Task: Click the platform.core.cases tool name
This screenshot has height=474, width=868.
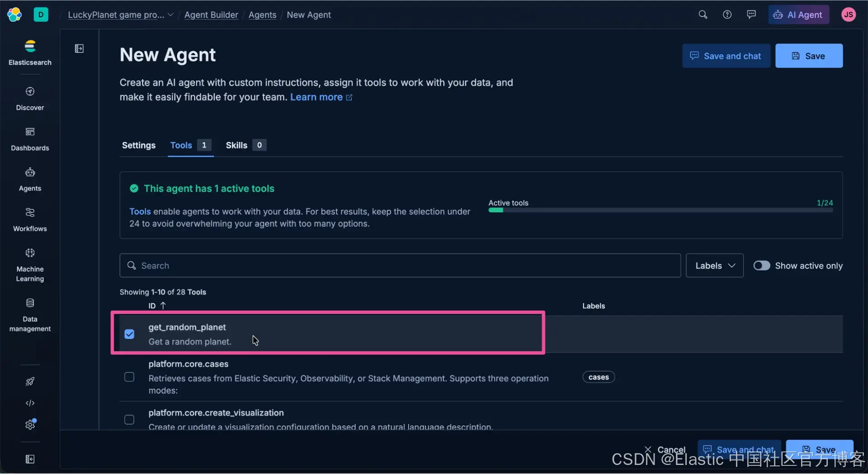Action: click(189, 364)
